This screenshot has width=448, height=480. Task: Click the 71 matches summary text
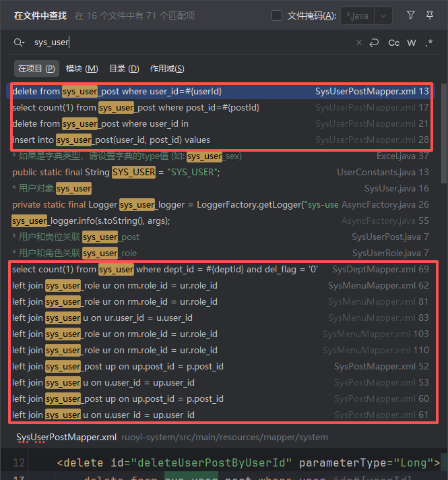[x=134, y=16]
